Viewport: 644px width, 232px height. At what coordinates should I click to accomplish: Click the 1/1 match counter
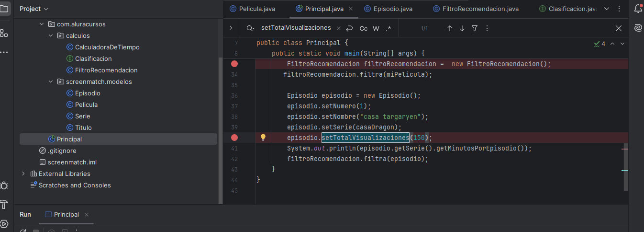tap(424, 29)
